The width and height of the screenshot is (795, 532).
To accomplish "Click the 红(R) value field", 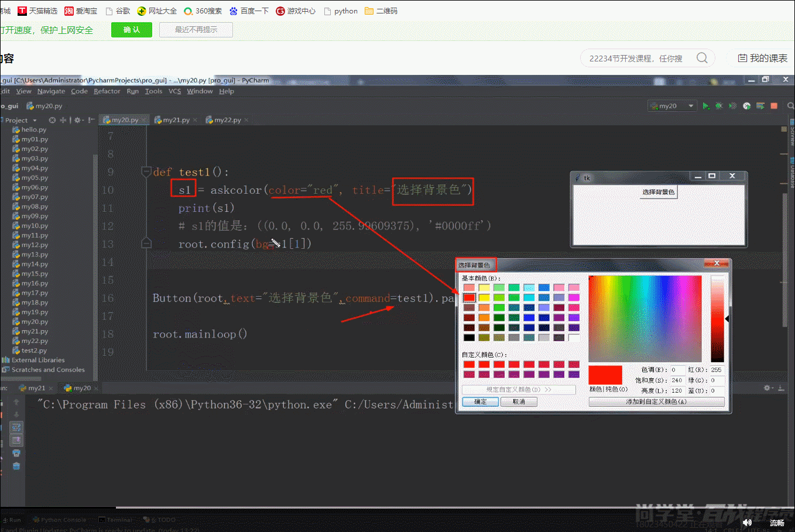I will (x=717, y=370).
